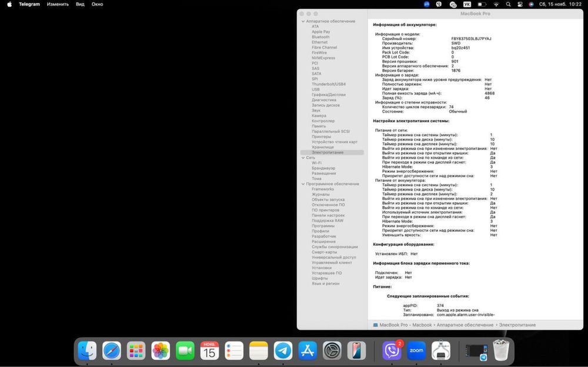Open the Окно menu

pos(97,4)
